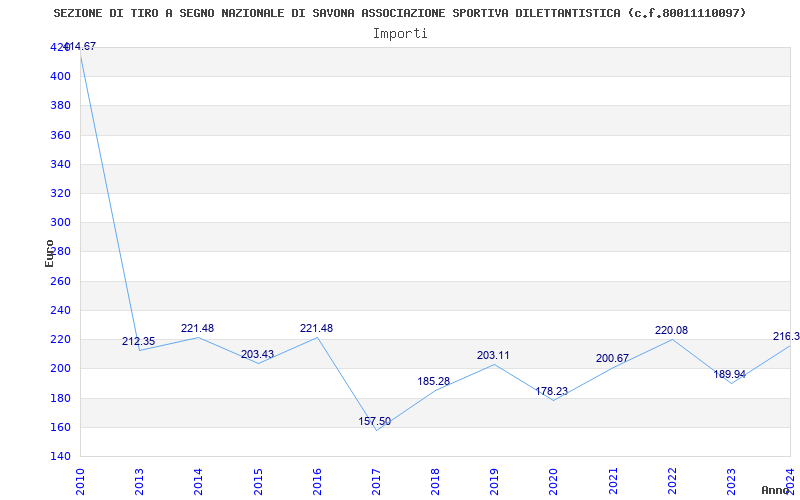Click the "Anno" x-axis label
Image resolution: width=800 pixels, height=500 pixels.
pyautogui.click(x=776, y=490)
